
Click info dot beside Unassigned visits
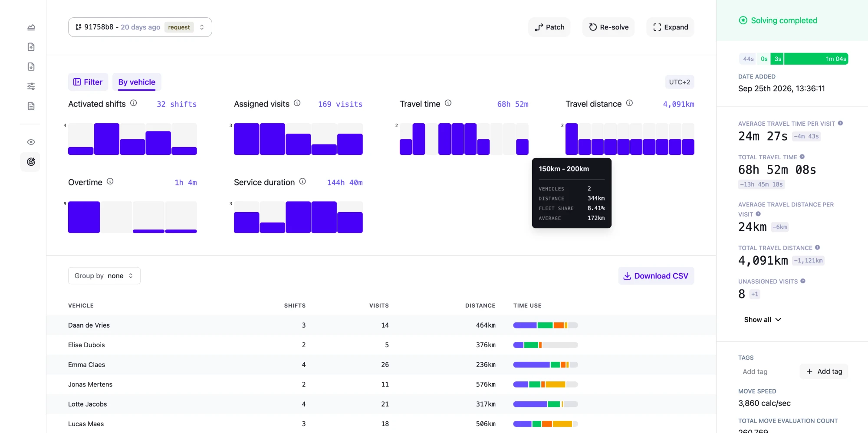(803, 281)
